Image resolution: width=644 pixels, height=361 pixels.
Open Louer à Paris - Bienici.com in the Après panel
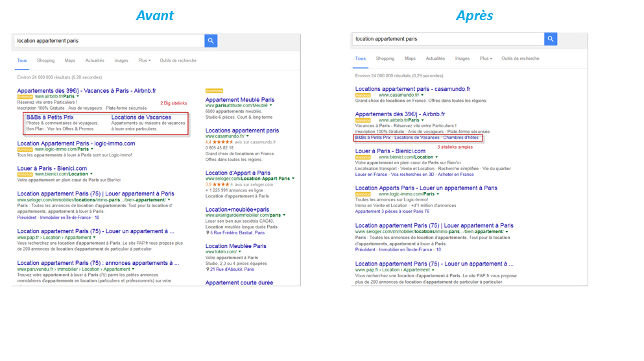click(390, 151)
